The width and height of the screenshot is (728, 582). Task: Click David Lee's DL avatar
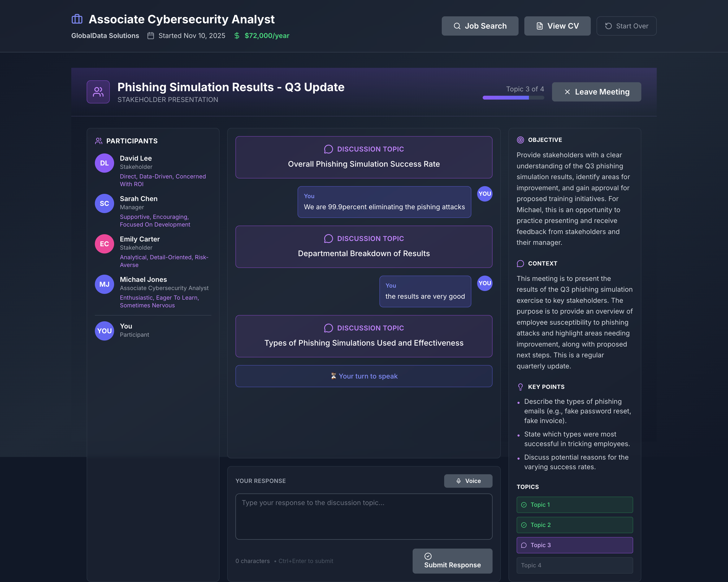point(104,163)
